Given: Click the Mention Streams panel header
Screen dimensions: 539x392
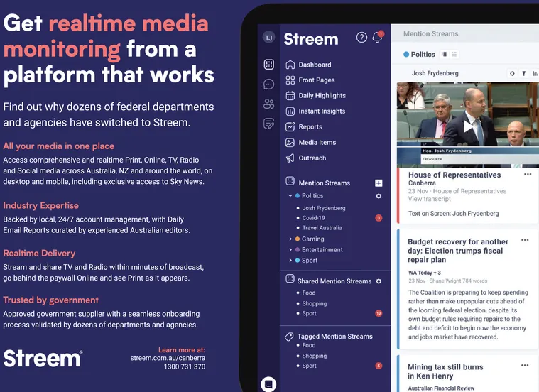Looking at the screenshot, I should 431,33.
